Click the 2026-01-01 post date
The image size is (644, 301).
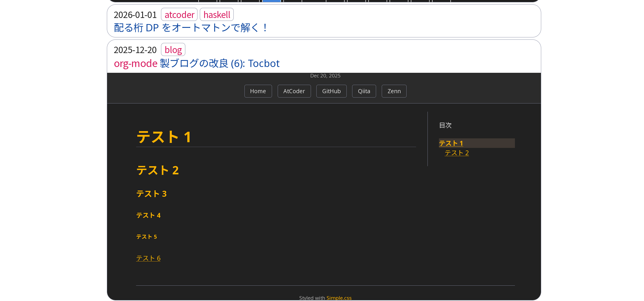(x=135, y=15)
